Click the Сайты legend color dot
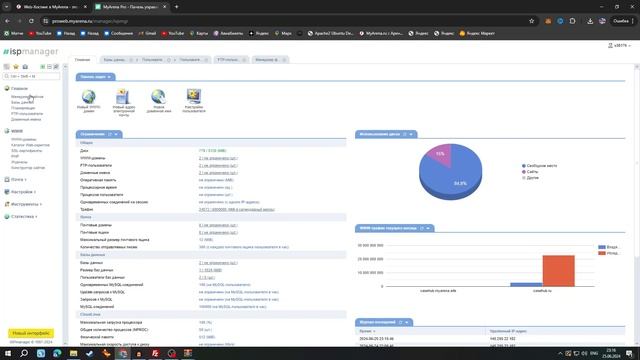Image resolution: width=640 pixels, height=360 pixels. [524, 172]
